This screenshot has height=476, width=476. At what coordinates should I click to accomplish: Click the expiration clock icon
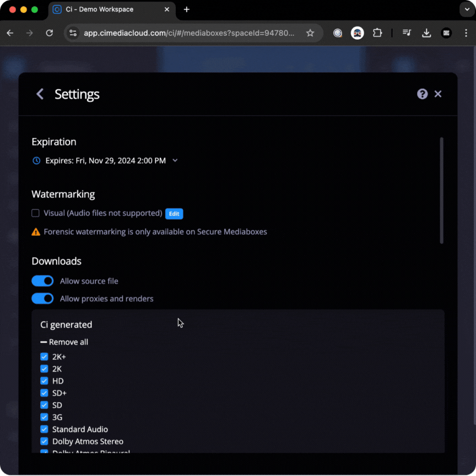point(36,160)
